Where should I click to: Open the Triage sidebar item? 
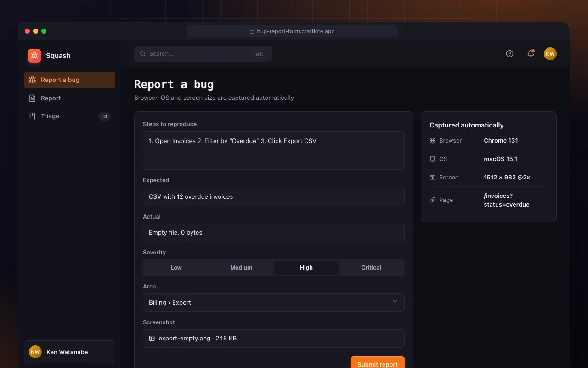(x=69, y=116)
